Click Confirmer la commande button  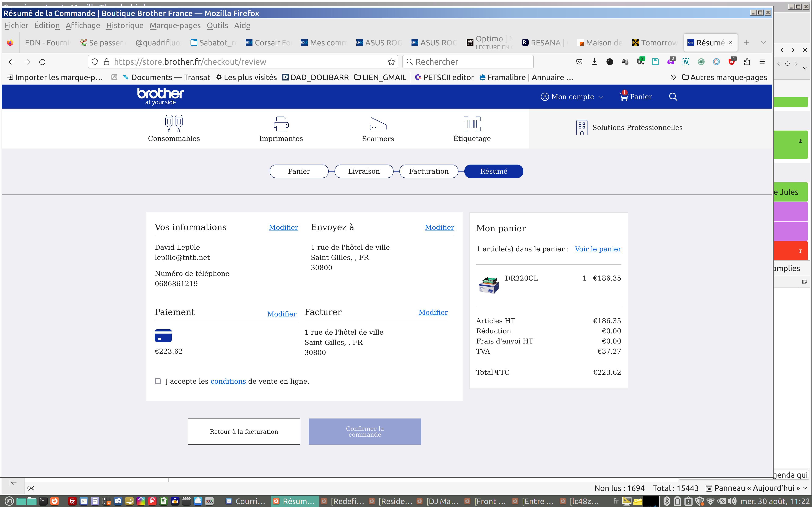[x=365, y=432]
